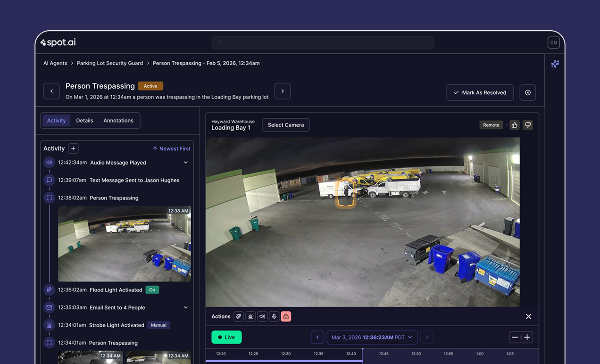This screenshot has width=600, height=364.
Task: Click the spot.ai logo
Action: click(58, 42)
